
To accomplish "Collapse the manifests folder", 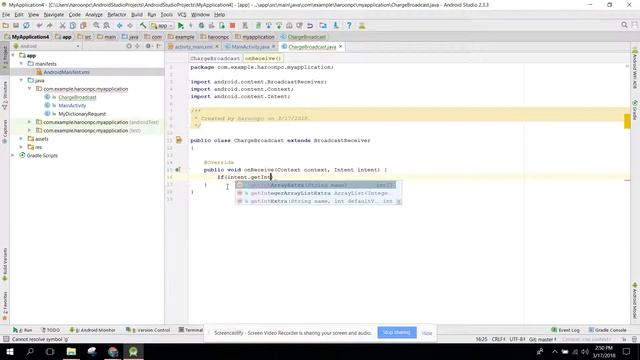I will pos(21,64).
